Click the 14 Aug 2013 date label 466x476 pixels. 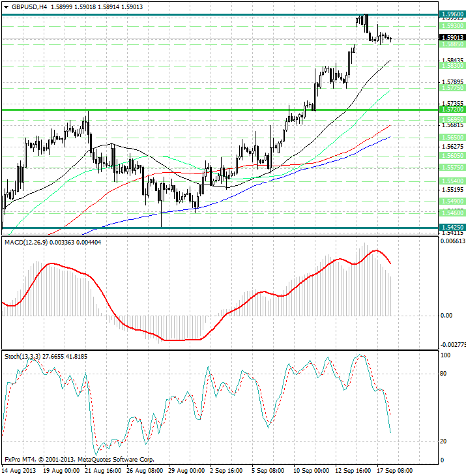(x=20, y=469)
